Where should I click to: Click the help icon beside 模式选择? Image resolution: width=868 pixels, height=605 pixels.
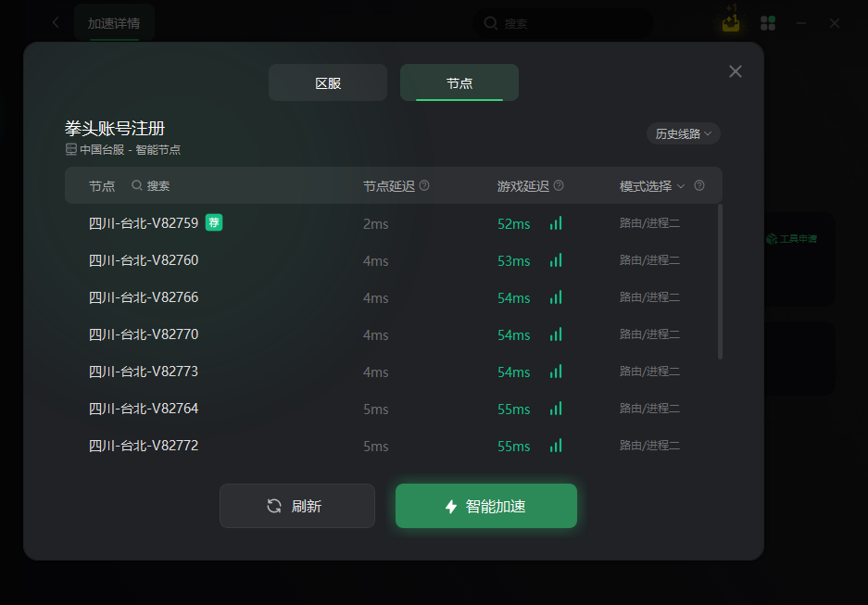699,185
